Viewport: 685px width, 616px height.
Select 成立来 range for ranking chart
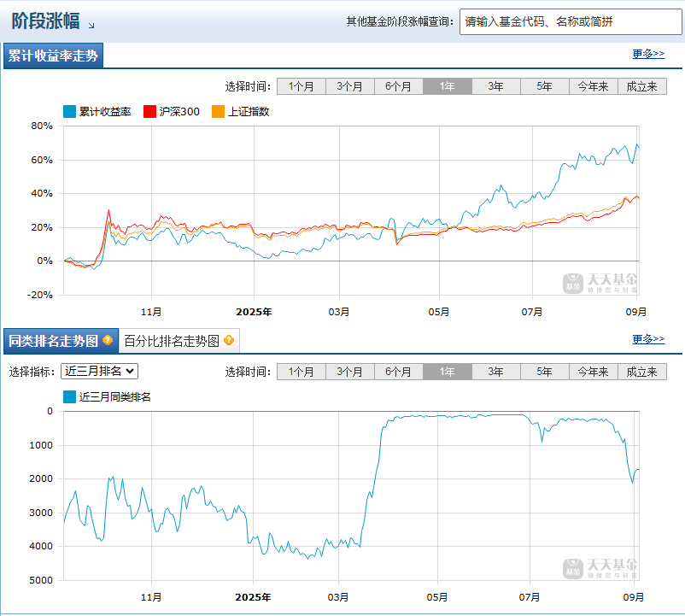point(642,372)
